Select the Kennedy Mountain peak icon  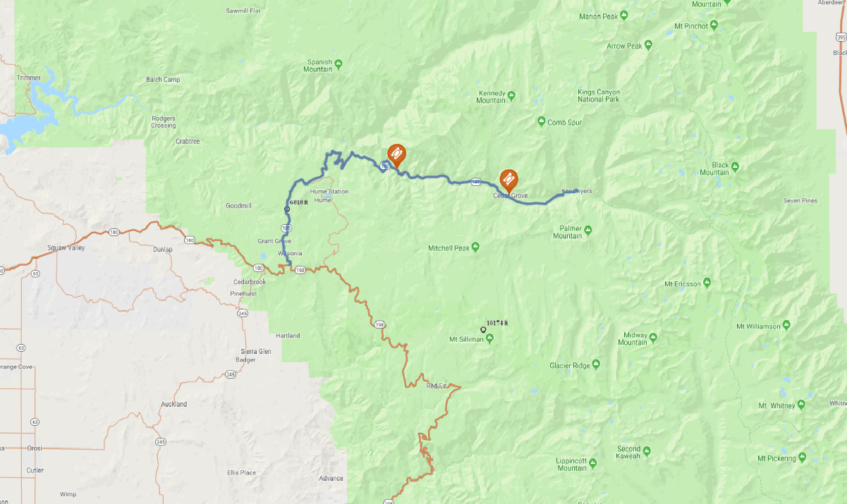[x=511, y=95]
